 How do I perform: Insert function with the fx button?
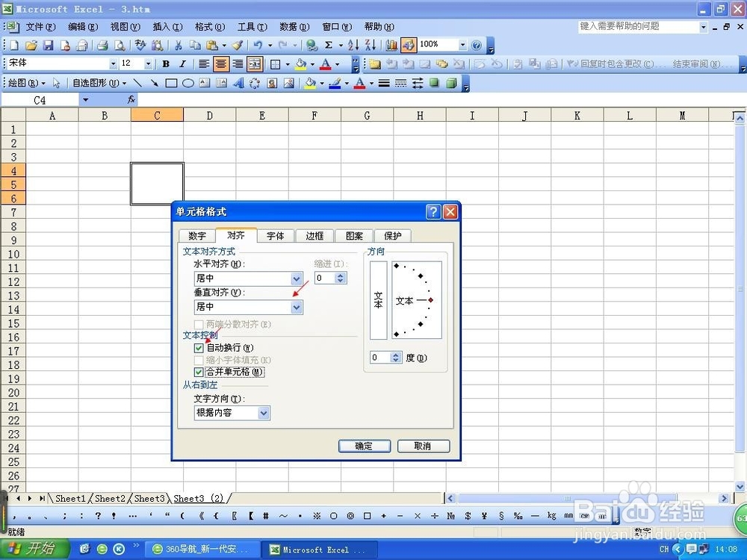click(131, 99)
